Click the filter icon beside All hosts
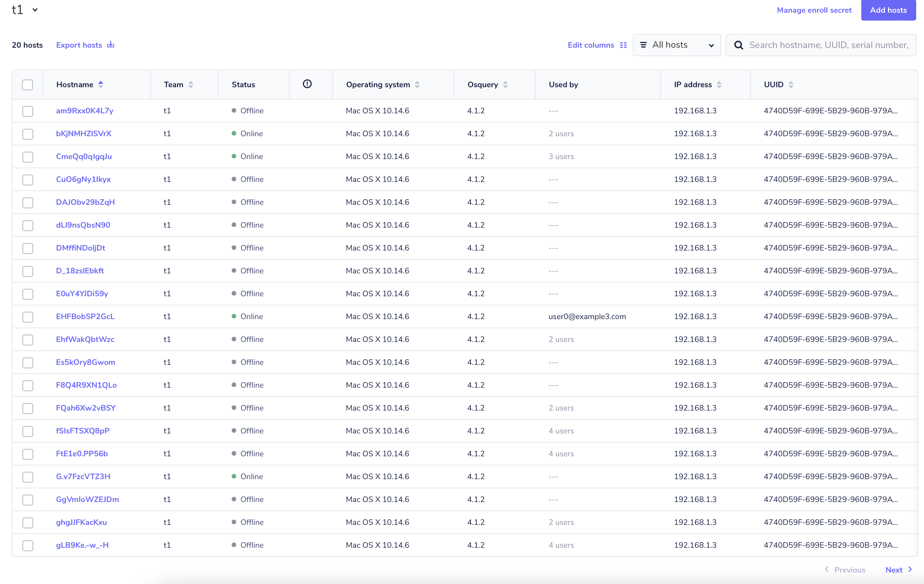Viewport: 924px width, 584px height. (643, 45)
